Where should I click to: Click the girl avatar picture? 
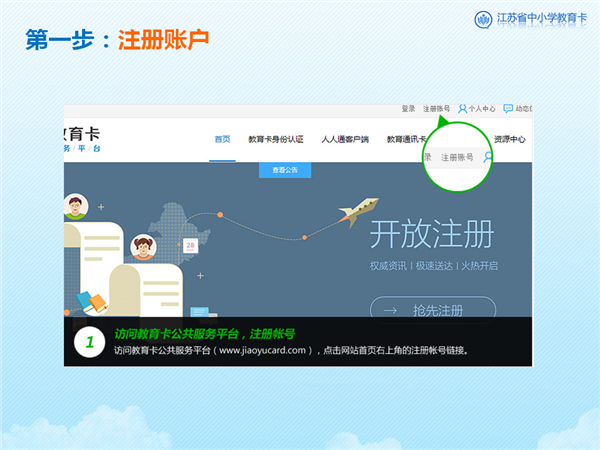[x=143, y=247]
